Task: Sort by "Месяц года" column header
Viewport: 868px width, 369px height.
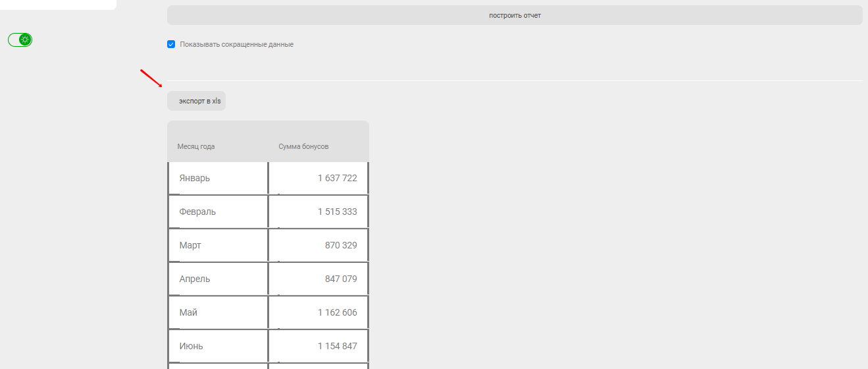Action: 196,146
